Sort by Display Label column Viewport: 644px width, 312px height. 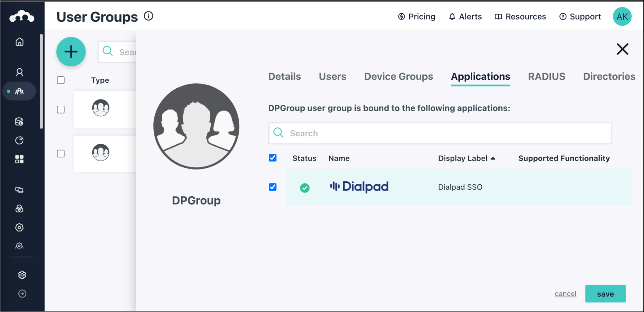coord(466,158)
